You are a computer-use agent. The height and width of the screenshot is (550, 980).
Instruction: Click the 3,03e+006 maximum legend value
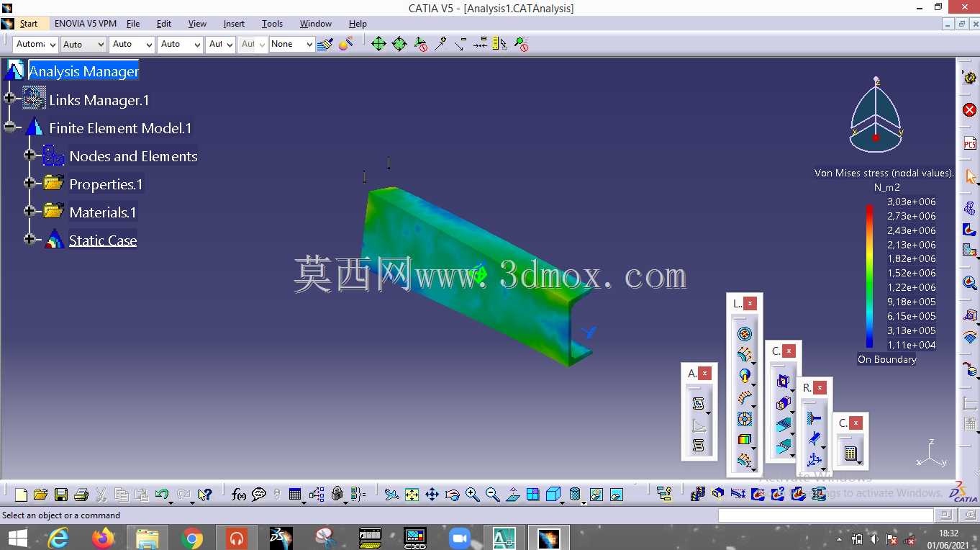pos(911,202)
